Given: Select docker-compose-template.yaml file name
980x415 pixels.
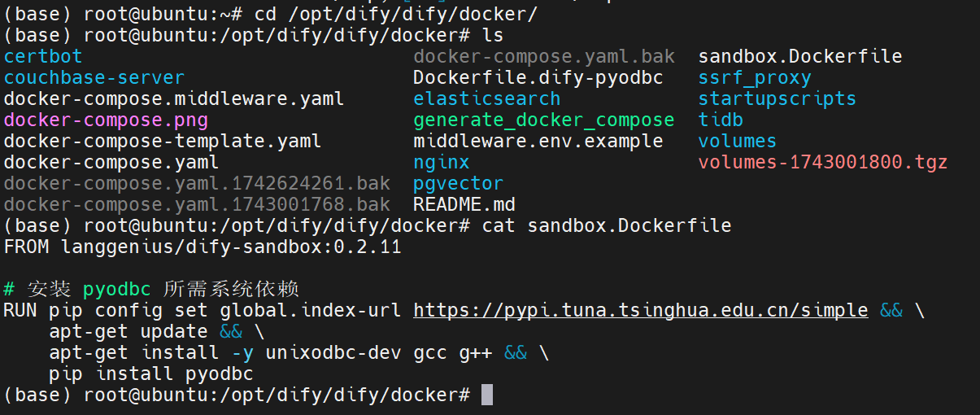Looking at the screenshot, I should coord(163,142).
